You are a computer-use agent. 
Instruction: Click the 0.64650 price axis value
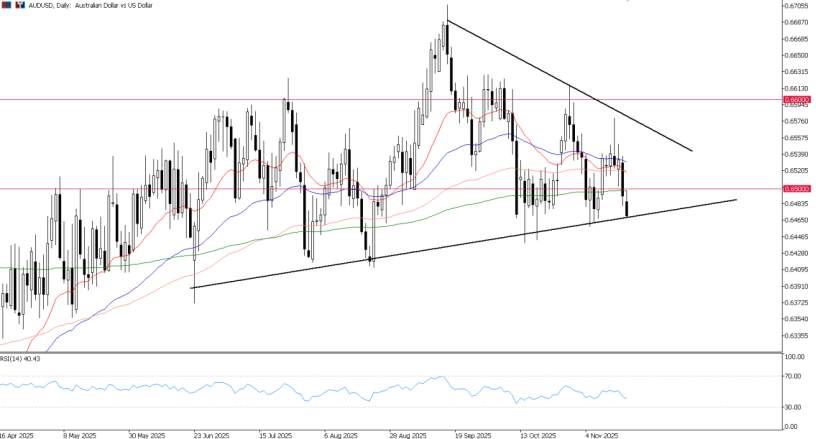click(797, 220)
